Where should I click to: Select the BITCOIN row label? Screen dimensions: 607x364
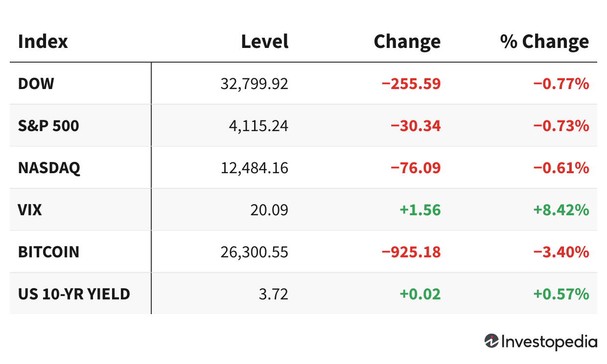[x=48, y=252]
